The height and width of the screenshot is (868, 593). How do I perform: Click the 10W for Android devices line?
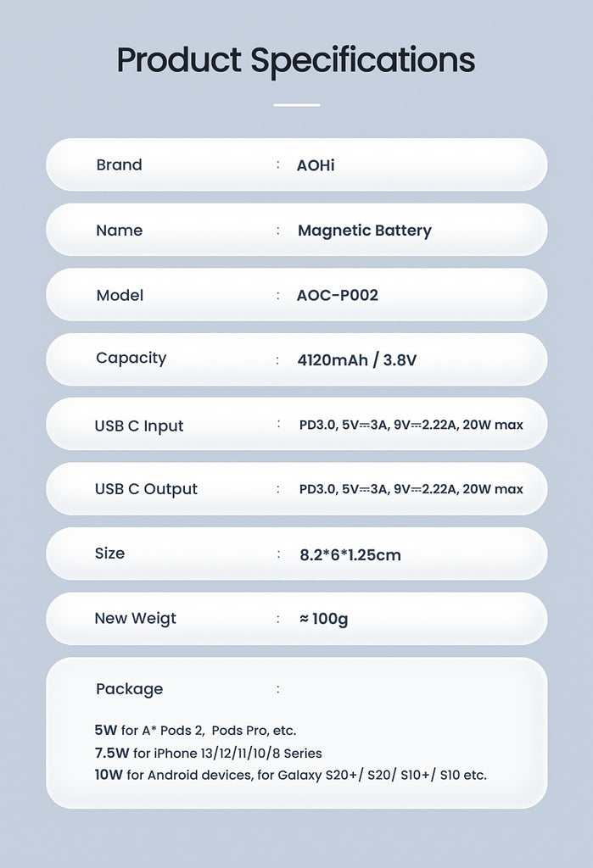(291, 775)
